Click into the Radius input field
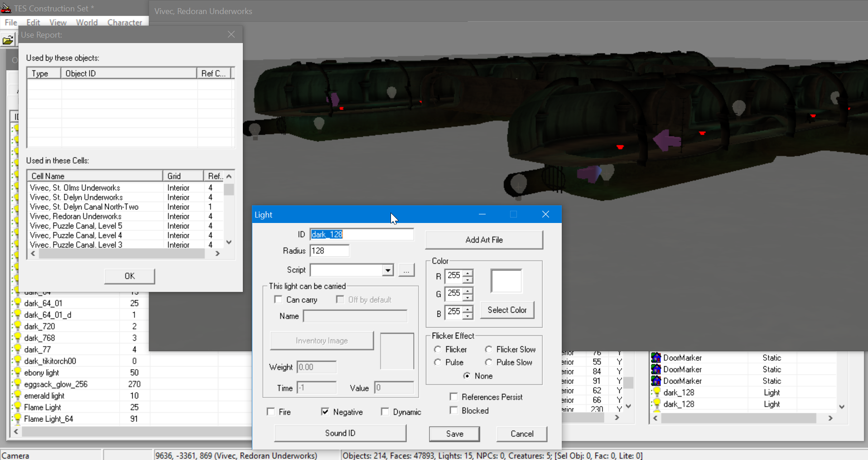868x460 pixels. (329, 251)
